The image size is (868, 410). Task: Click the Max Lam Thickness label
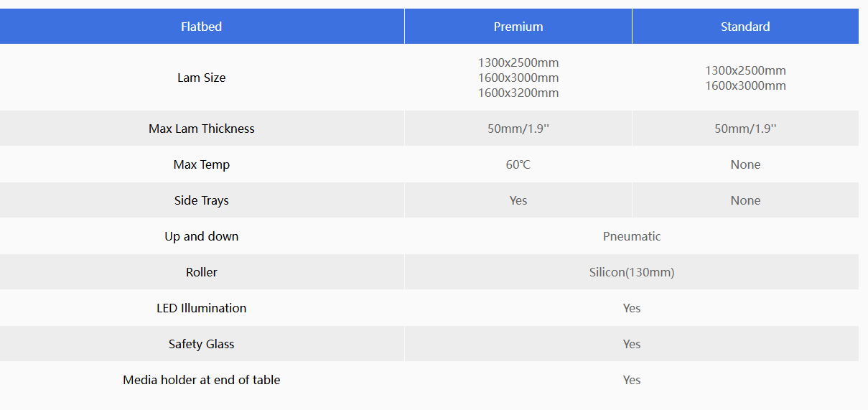click(x=201, y=129)
